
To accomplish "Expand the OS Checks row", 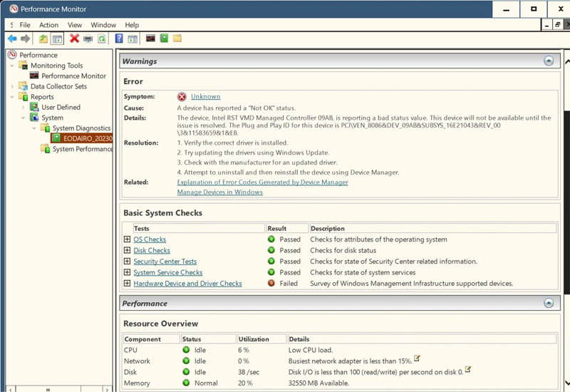I will pos(127,239).
